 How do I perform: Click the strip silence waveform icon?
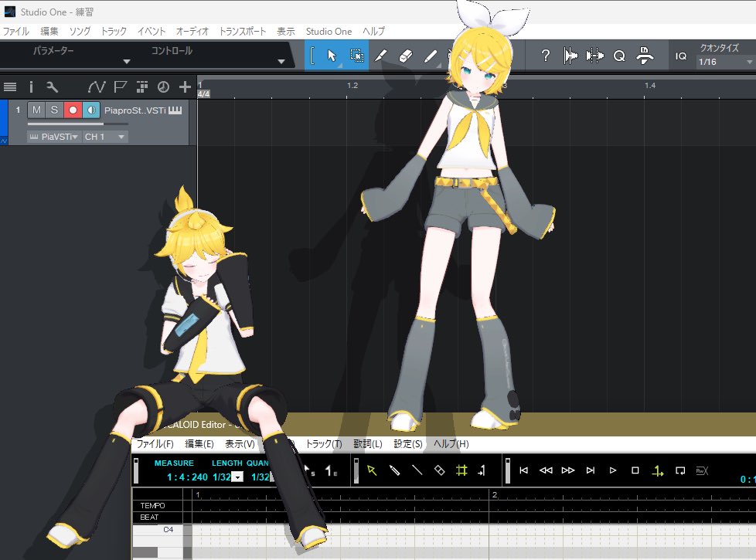click(x=570, y=56)
